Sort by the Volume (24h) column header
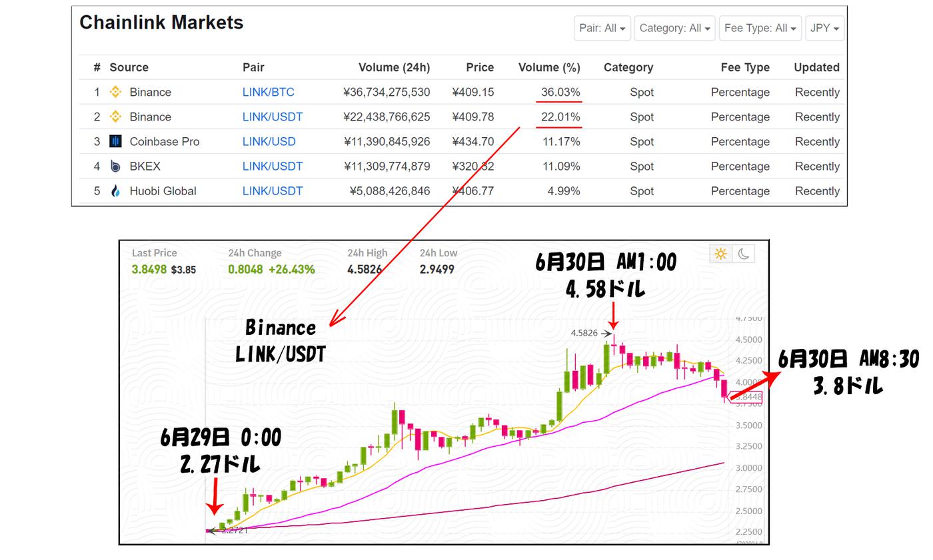This screenshot has height=560, width=933. [394, 67]
